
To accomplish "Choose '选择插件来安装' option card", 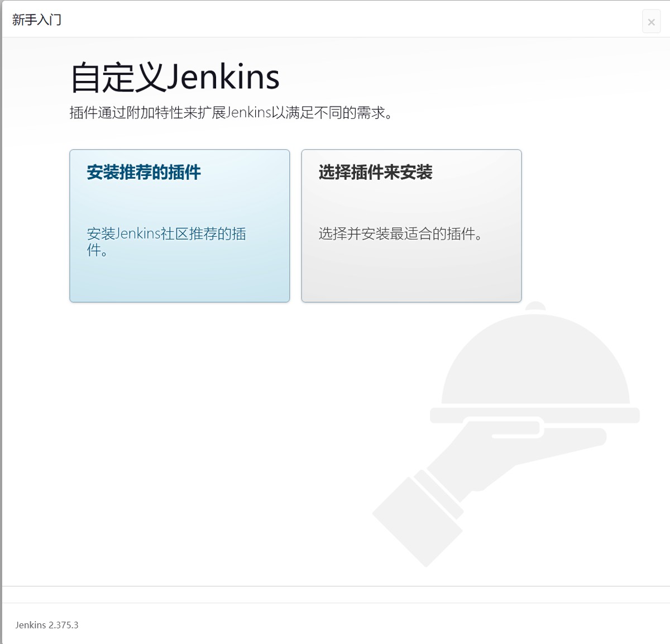I will [411, 226].
